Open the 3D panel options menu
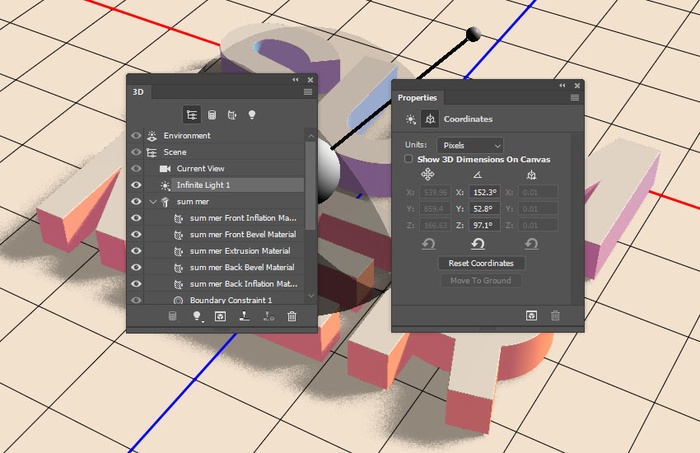700x453 pixels. [309, 92]
